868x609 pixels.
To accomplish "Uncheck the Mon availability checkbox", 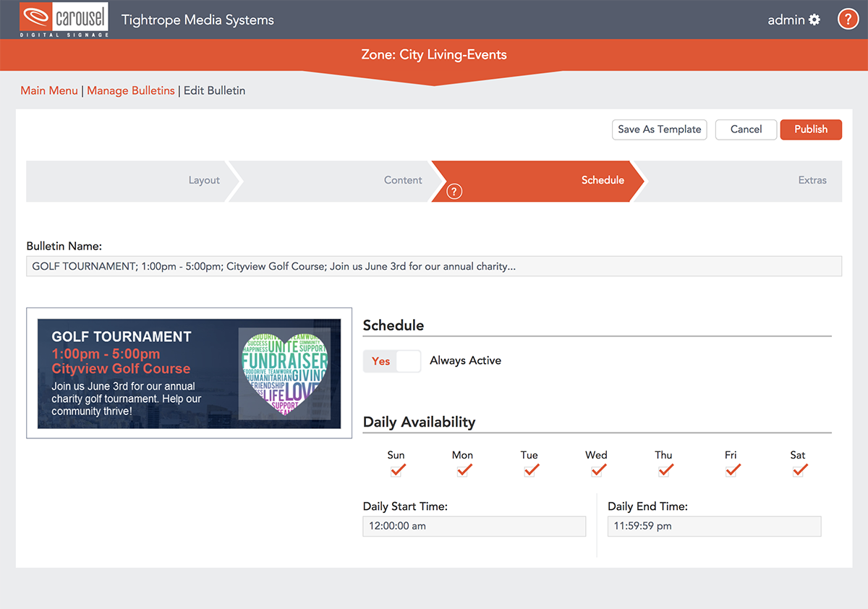I will tap(463, 471).
